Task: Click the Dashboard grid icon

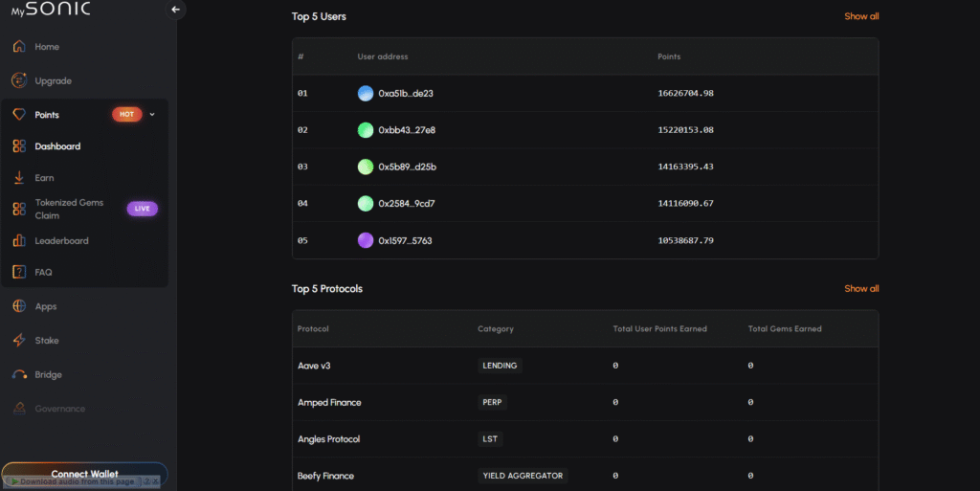Action: click(19, 146)
